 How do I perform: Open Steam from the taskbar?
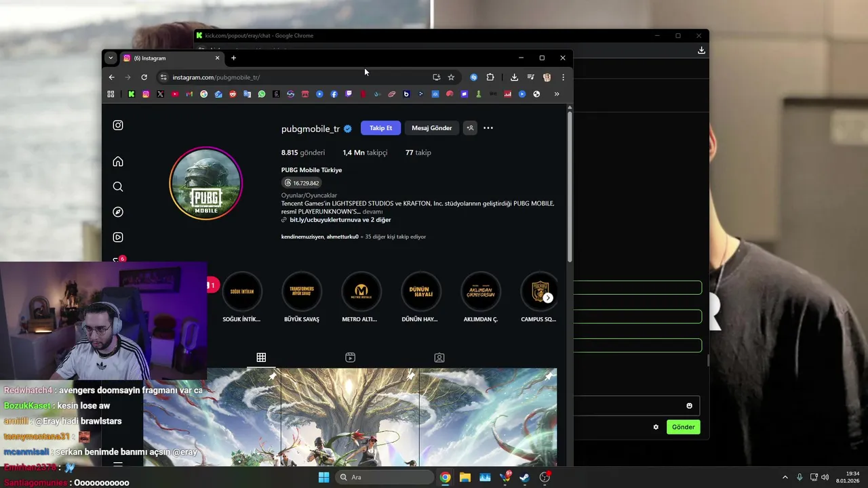[525, 477]
